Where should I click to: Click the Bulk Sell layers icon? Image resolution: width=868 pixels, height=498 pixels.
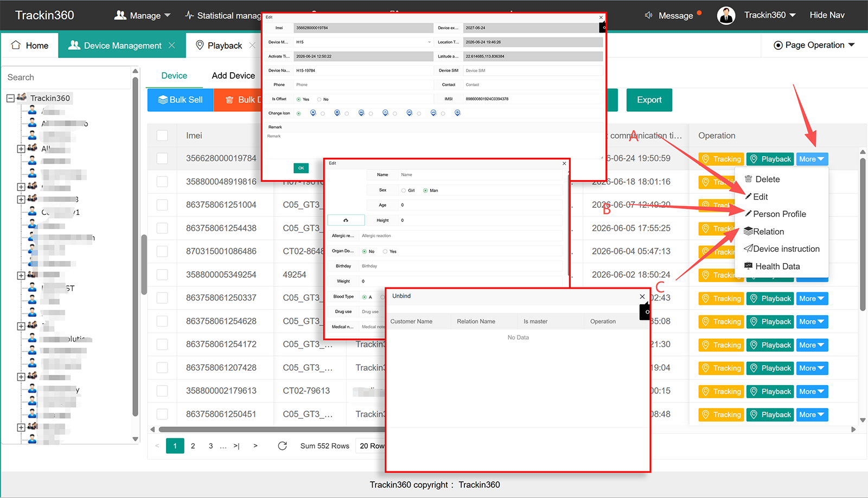[x=163, y=100]
